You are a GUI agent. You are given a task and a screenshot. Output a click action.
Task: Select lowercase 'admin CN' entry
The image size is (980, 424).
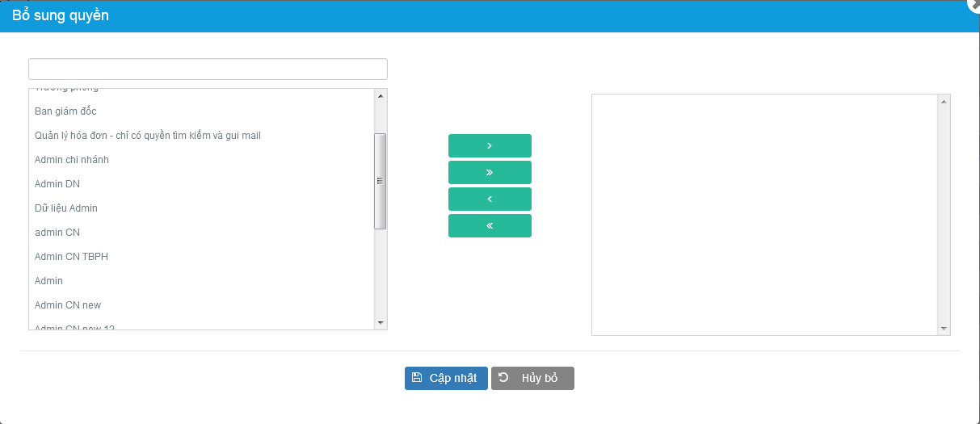pos(57,233)
